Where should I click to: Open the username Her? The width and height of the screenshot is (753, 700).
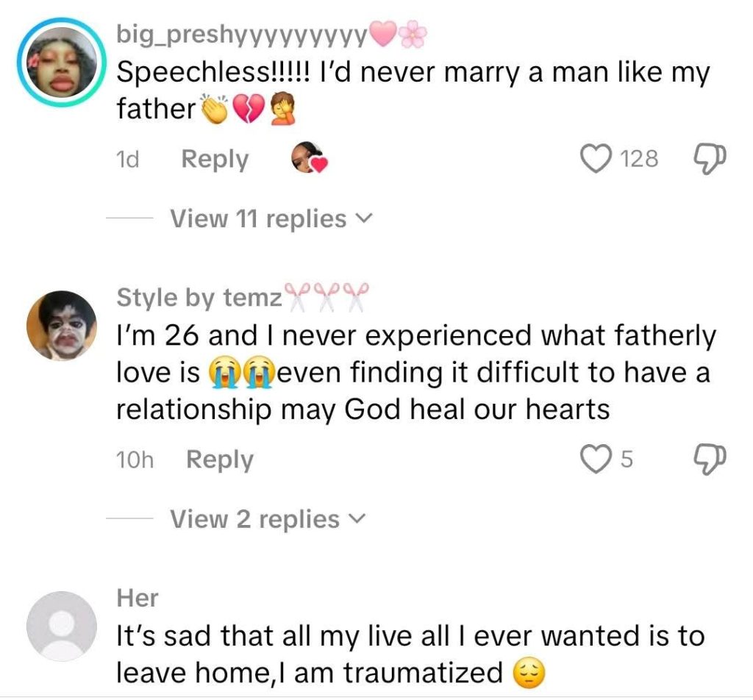click(x=138, y=598)
